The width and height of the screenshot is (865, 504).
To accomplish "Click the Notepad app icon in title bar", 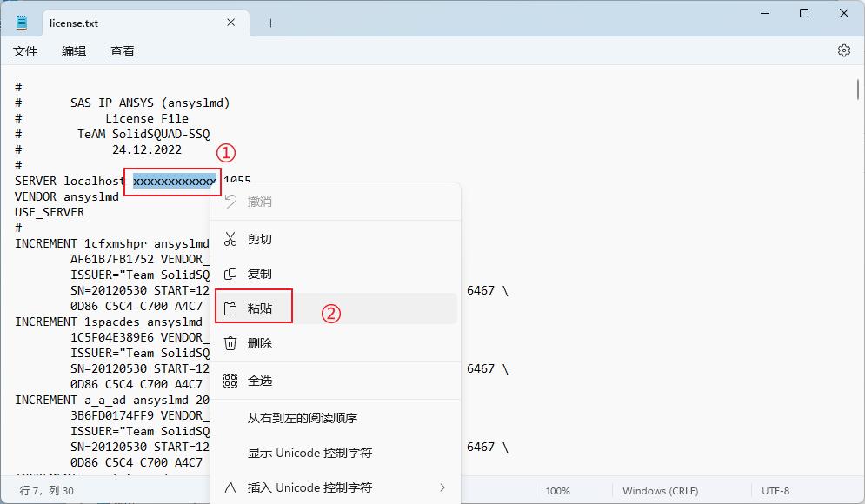I will click(x=22, y=23).
